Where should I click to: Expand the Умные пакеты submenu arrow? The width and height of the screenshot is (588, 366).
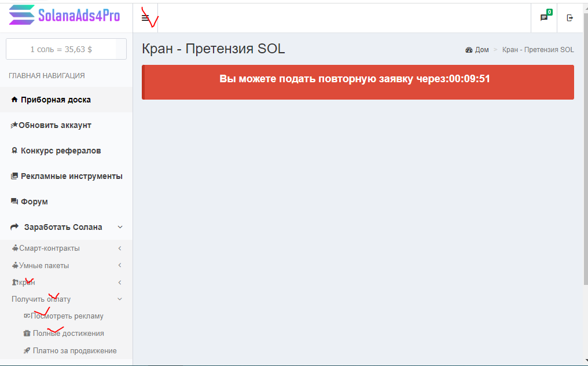coord(120,265)
